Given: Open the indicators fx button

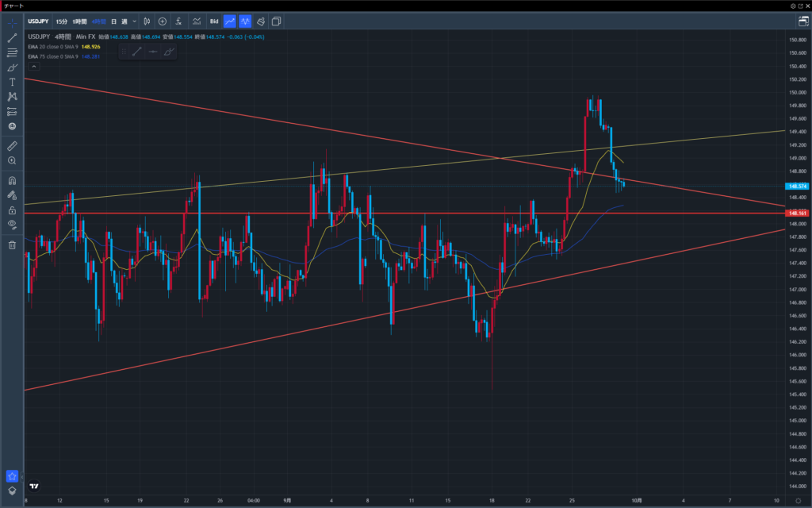Looking at the screenshot, I should point(178,21).
